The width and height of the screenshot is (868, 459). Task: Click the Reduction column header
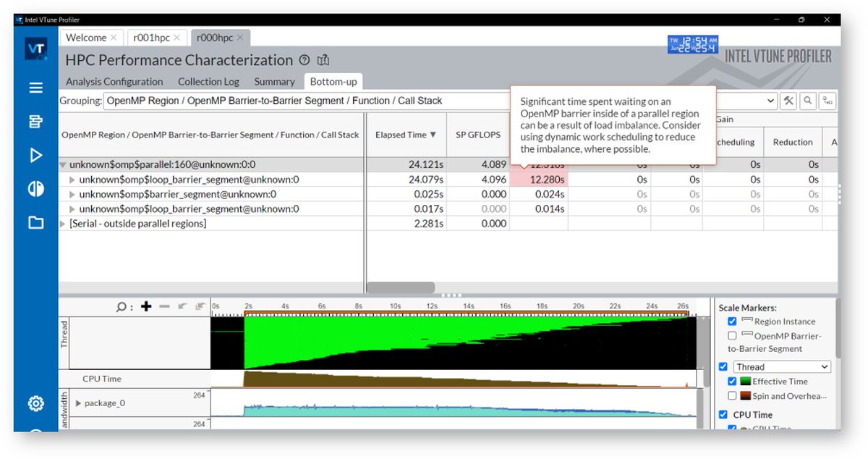click(x=793, y=142)
